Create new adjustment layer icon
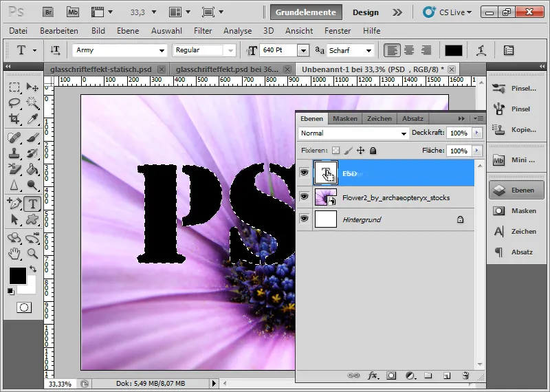Screen dimensions: 550x392 click(410, 376)
